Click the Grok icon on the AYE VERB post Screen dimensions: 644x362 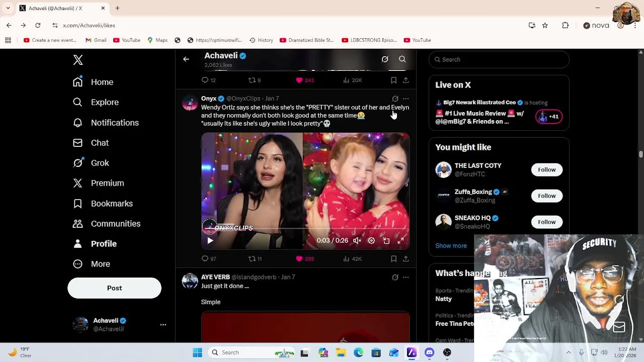[395, 277]
